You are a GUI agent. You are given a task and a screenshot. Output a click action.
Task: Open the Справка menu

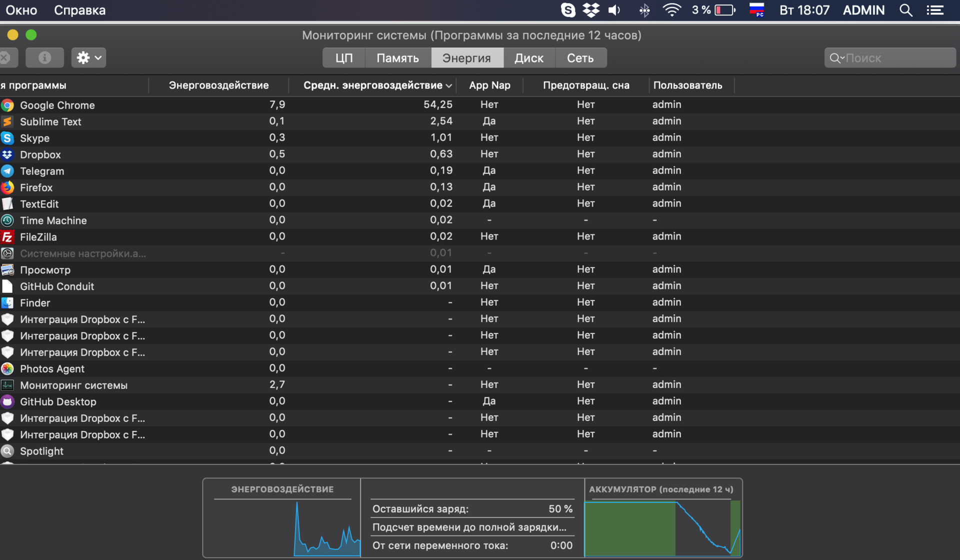coord(79,10)
